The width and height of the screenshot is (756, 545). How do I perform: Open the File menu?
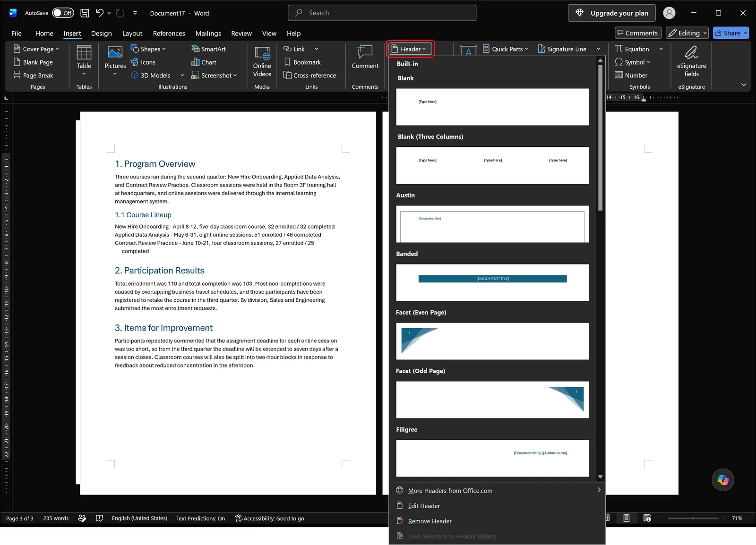[x=17, y=34]
